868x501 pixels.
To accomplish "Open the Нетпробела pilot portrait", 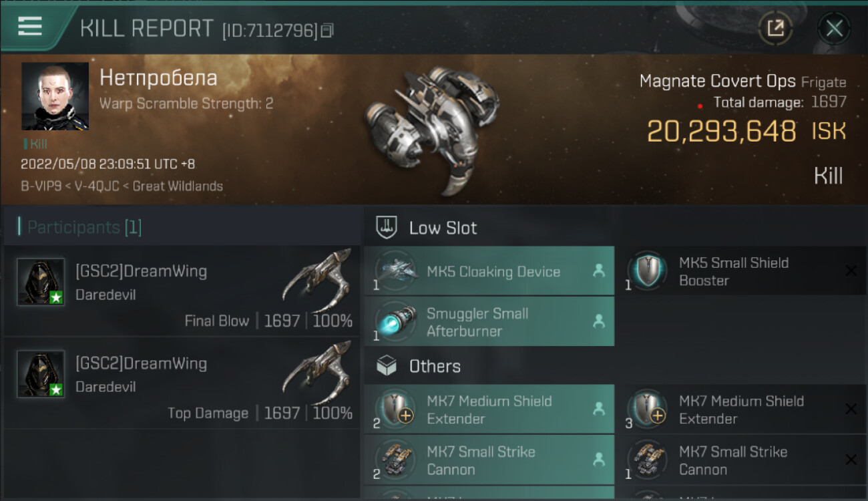I will point(55,96).
